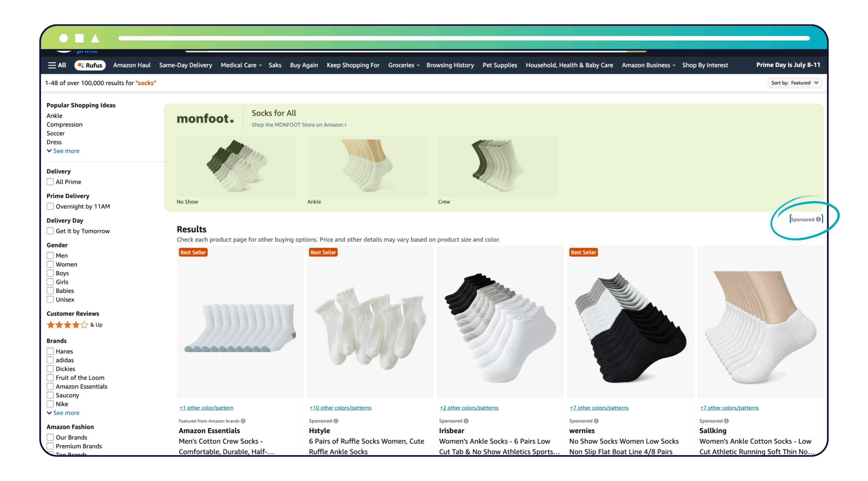
Task: Open Pet Supplies category
Action: click(500, 65)
